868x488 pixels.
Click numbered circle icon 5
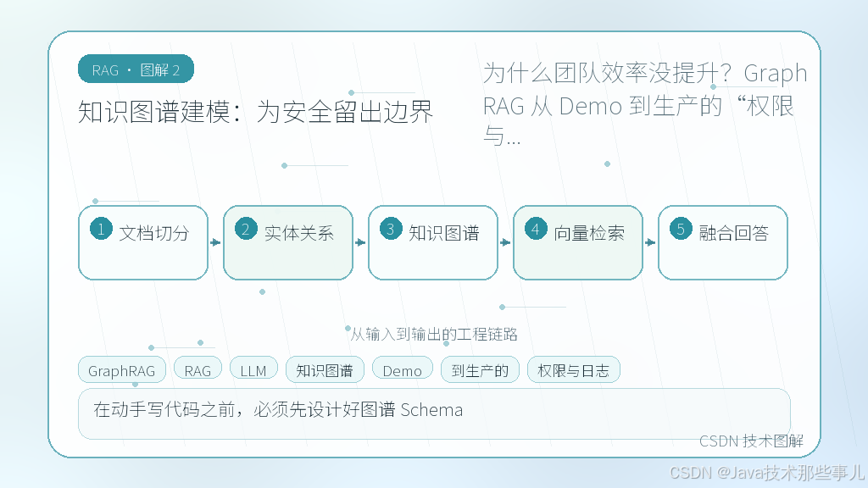coord(681,229)
